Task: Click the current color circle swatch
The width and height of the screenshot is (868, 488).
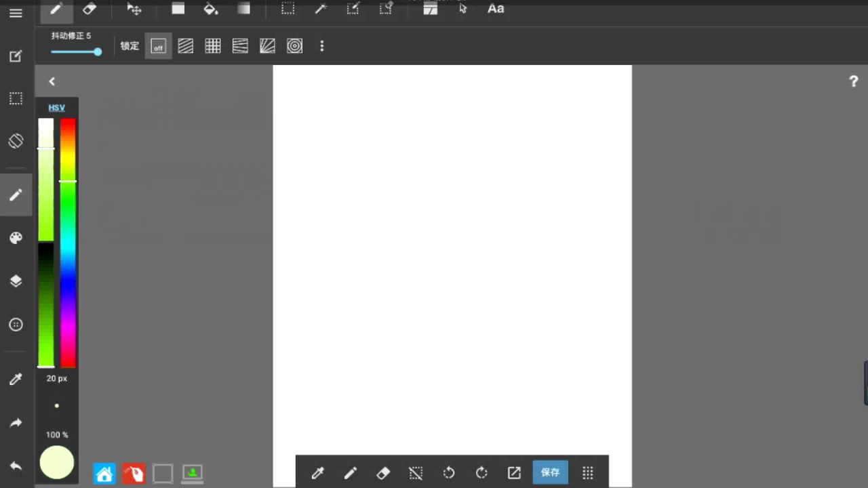Action: (57, 463)
